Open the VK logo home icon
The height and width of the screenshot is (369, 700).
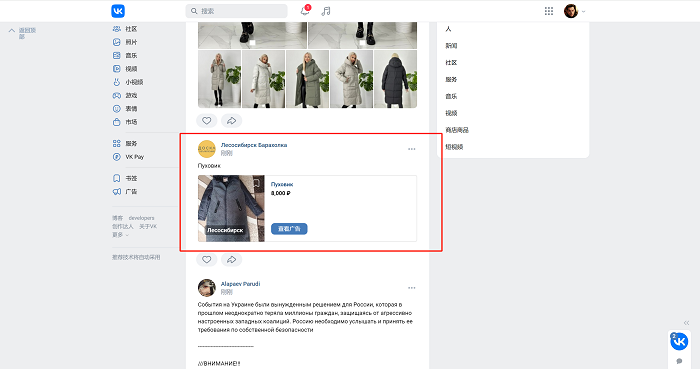coord(118,11)
